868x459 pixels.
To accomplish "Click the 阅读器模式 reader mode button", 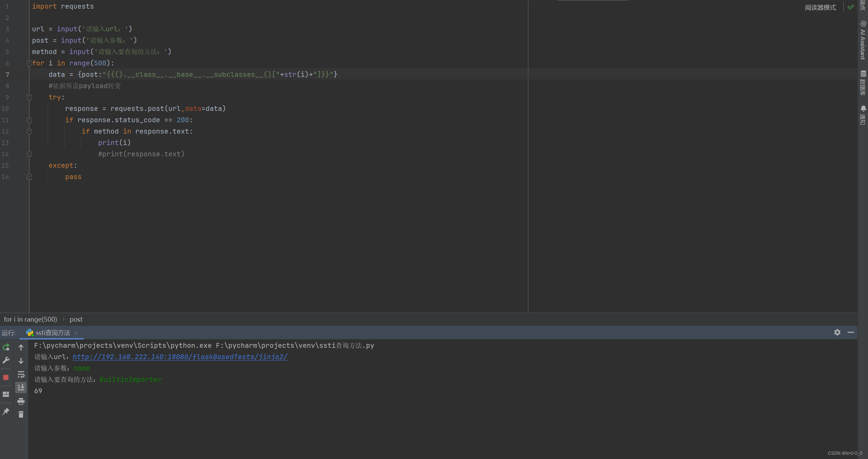I will click(x=820, y=8).
